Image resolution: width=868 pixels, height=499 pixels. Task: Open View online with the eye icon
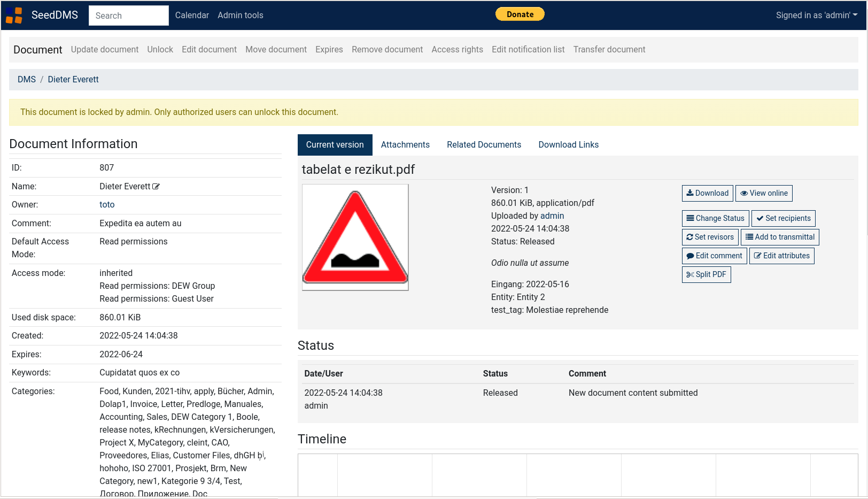[764, 193]
